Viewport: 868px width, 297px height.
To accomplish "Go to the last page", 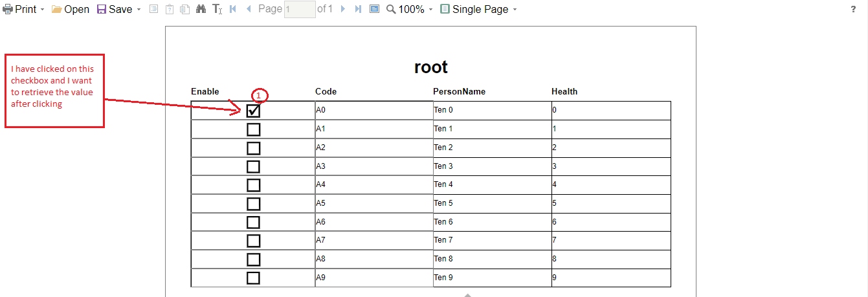I will 359,9.
